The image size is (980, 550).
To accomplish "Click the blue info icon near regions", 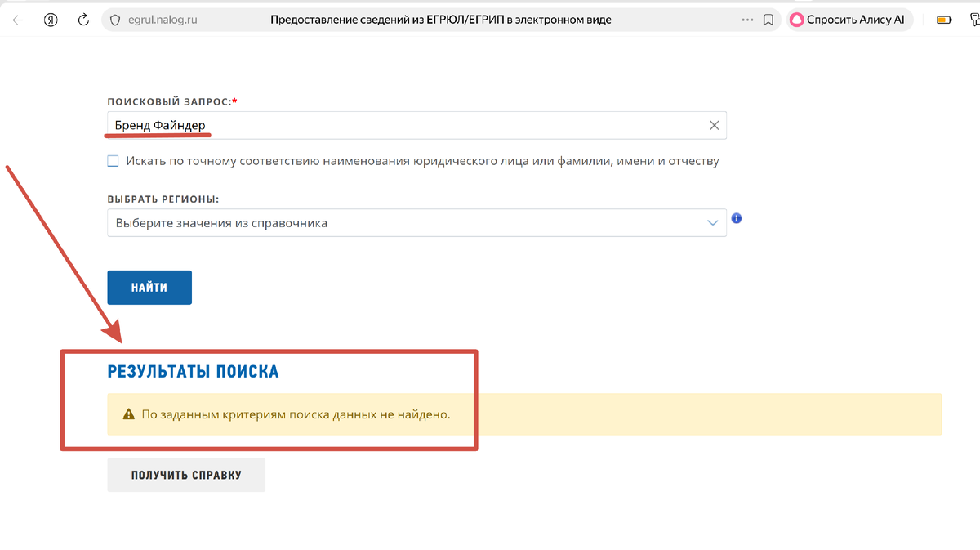I will click(737, 219).
